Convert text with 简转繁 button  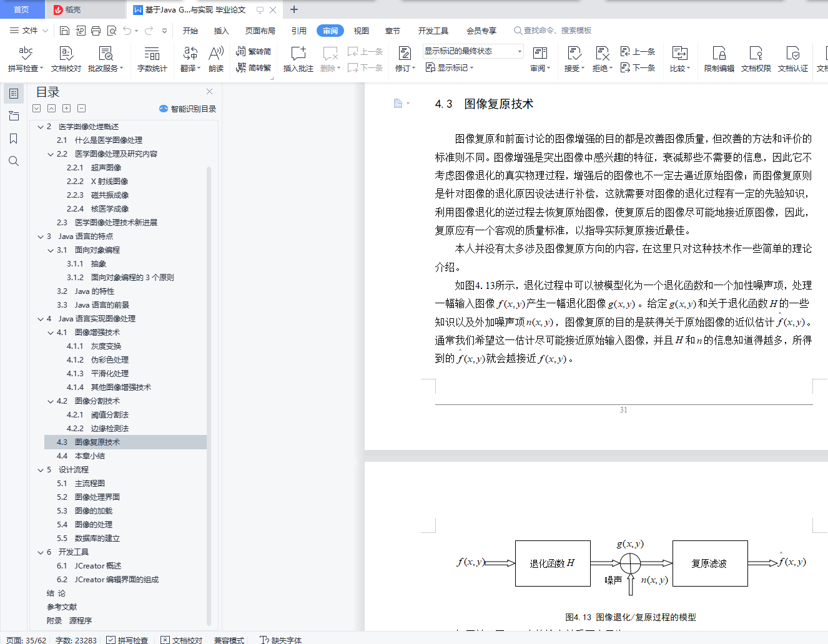pos(254,67)
